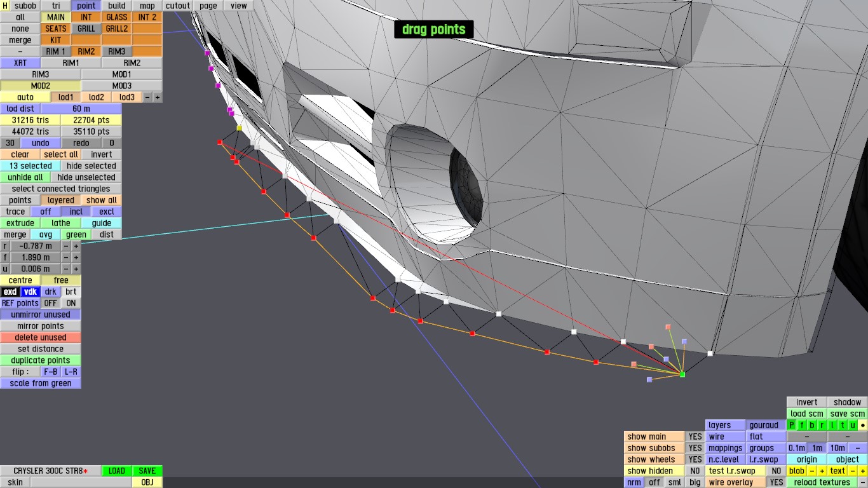Click the extrude button
The height and width of the screenshot is (488, 868).
tap(20, 223)
